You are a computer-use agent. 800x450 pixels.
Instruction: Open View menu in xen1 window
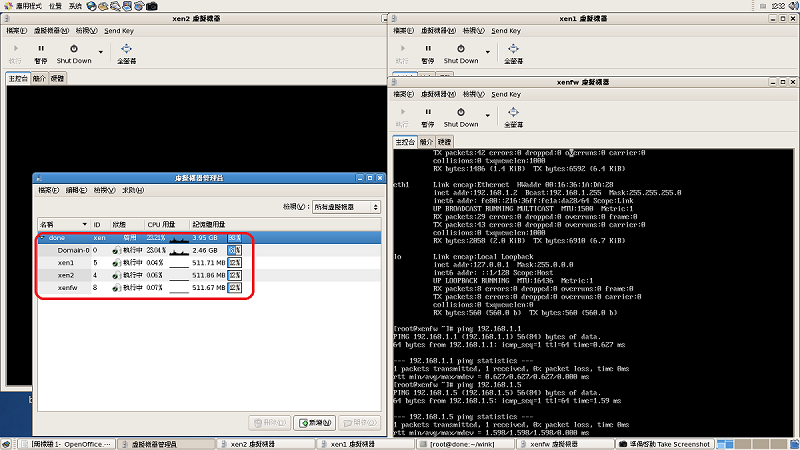(x=473, y=31)
